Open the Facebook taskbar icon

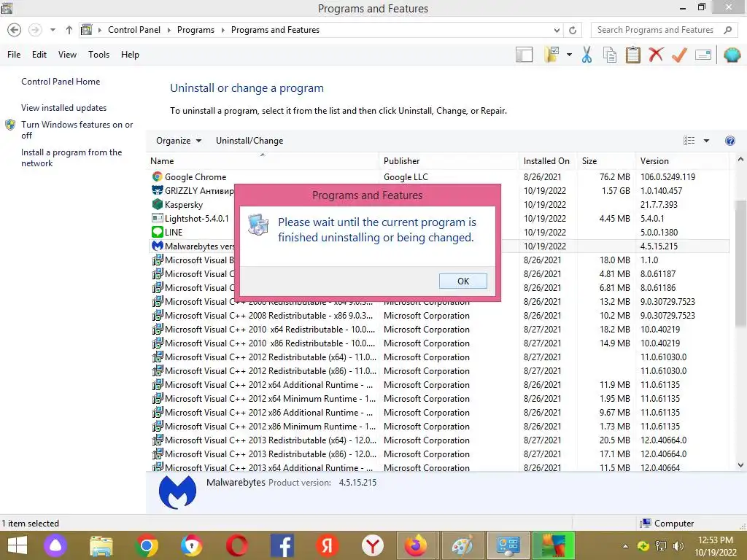tap(282, 545)
